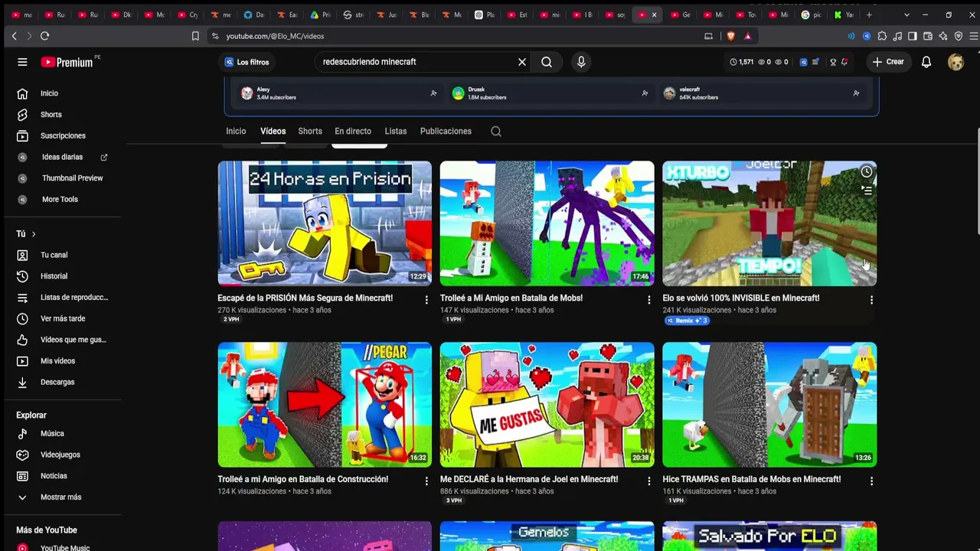Open the YouTube guide hamburger menu

pyautogui.click(x=22, y=62)
